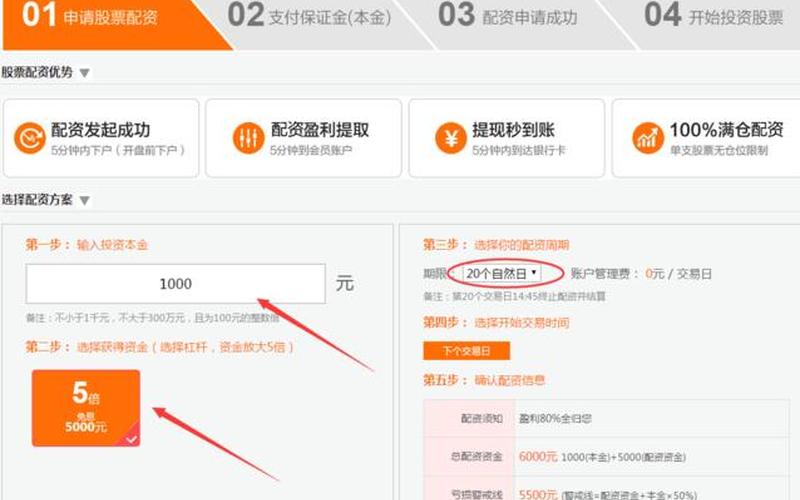This screenshot has width=800, height=500.
Task: Select the 下个交易日 start time button
Action: (466, 351)
